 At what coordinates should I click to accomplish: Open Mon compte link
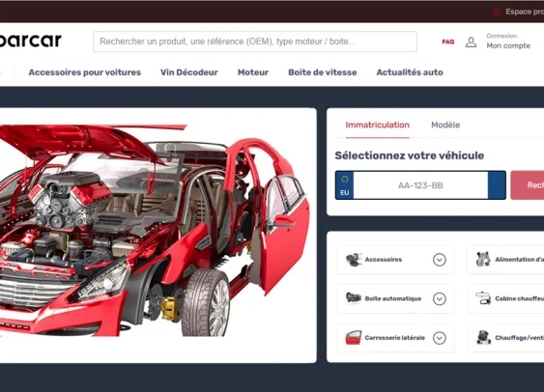pyautogui.click(x=508, y=45)
